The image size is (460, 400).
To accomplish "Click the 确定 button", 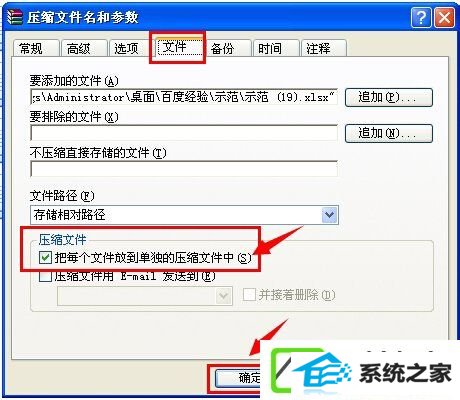I will (238, 378).
